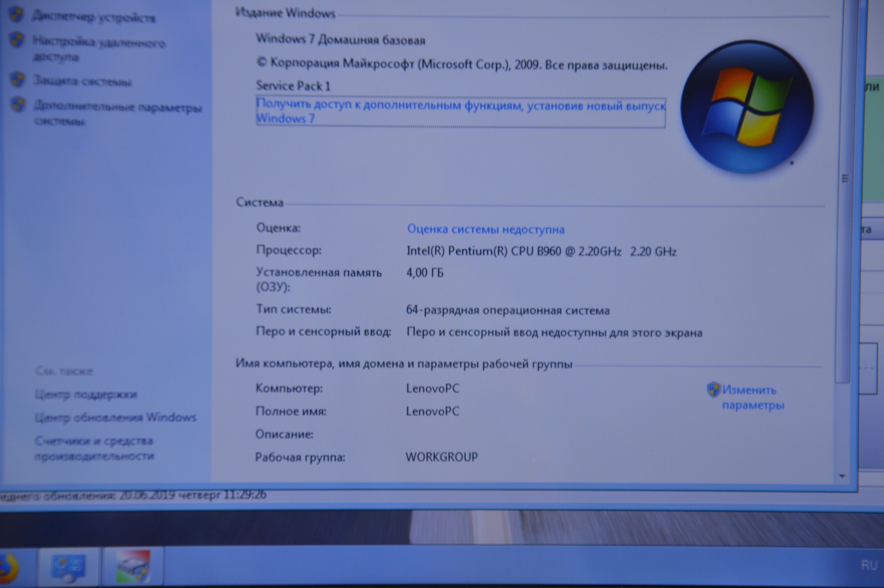Open the Оценка системы недоступна link

[486, 229]
